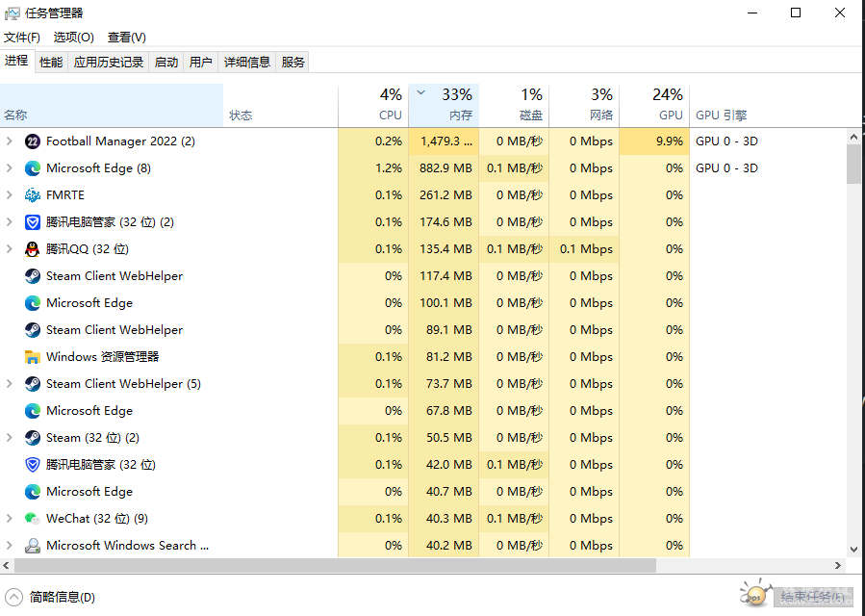Switch to the 用户 tab

(201, 63)
